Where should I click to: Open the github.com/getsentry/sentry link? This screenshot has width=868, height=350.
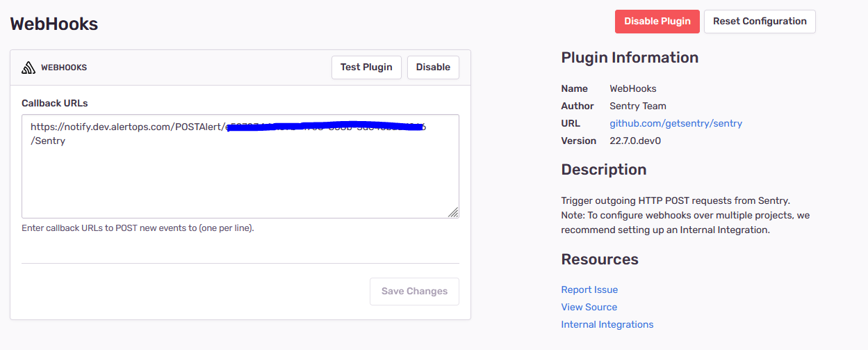[675, 124]
